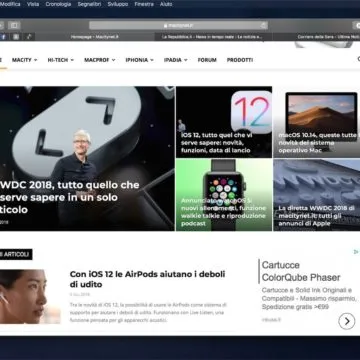Image resolution: width=360 pixels, height=360 pixels.
Task: Focus the macitynet.it address bar
Action: click(x=178, y=25)
